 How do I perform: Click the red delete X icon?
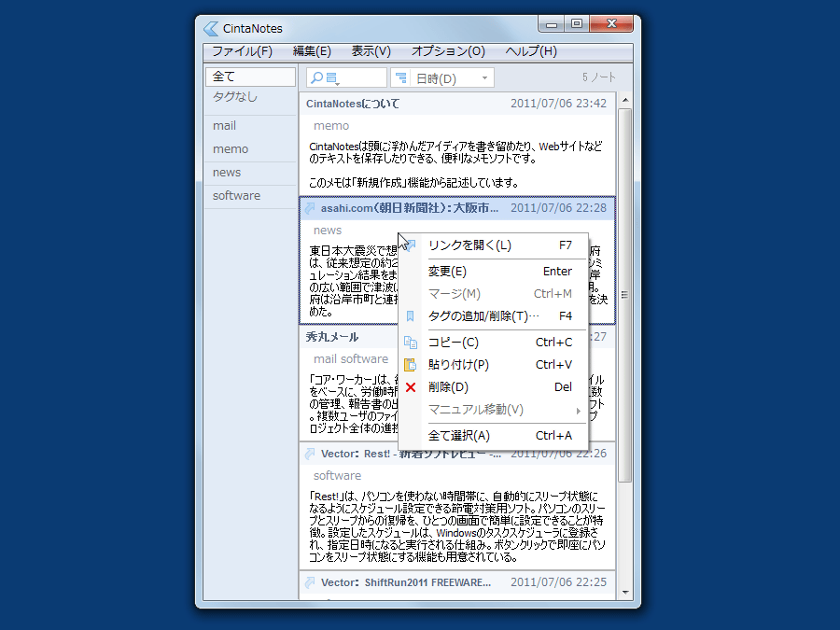coord(411,387)
